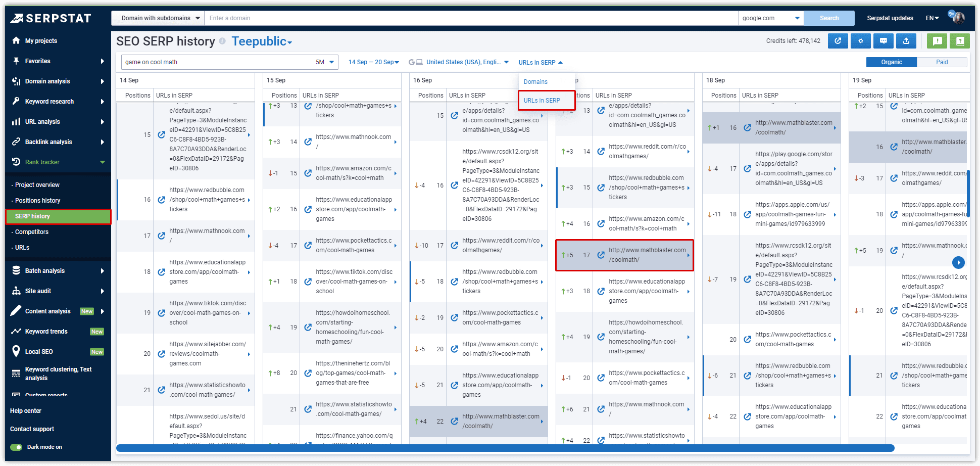980x466 pixels.
Task: Open the Domain with subdomains dropdown
Action: click(x=158, y=18)
